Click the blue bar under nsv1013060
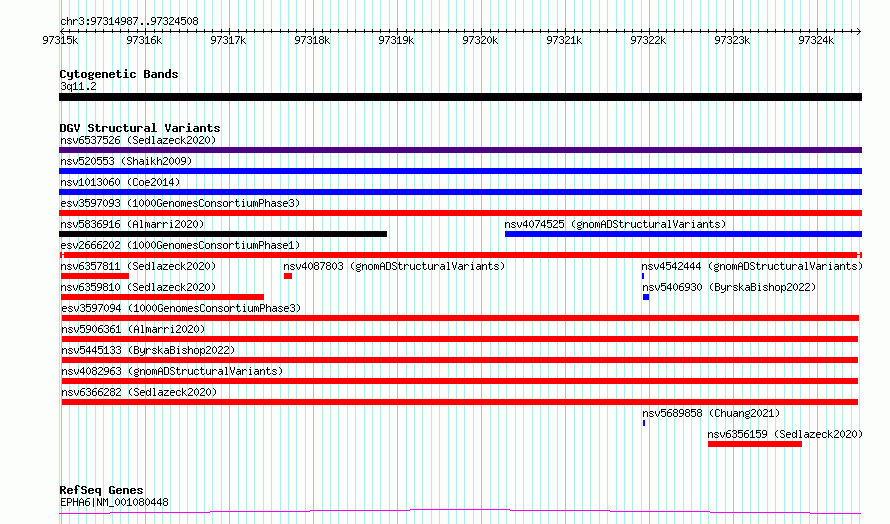The height and width of the screenshot is (524, 890). [x=460, y=192]
